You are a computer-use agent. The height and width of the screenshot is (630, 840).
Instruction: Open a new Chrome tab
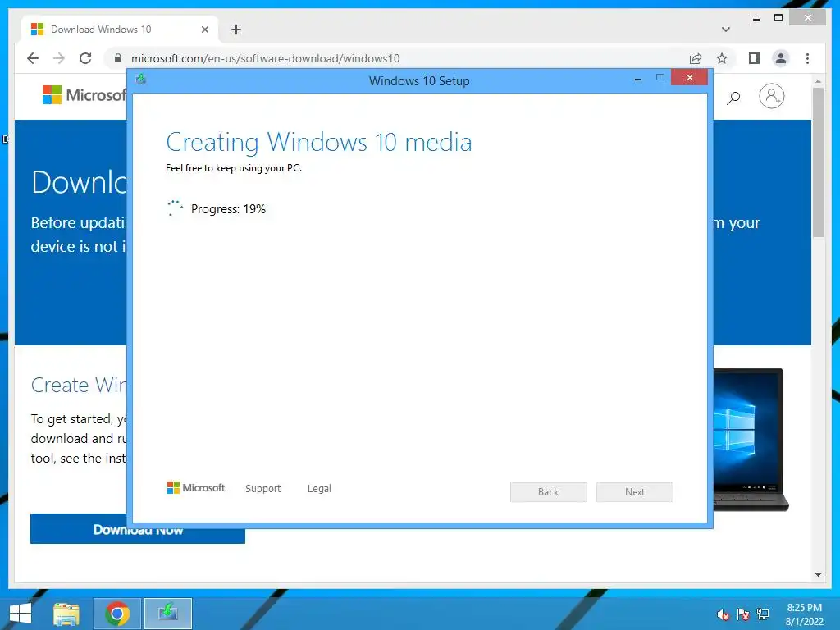(x=236, y=30)
